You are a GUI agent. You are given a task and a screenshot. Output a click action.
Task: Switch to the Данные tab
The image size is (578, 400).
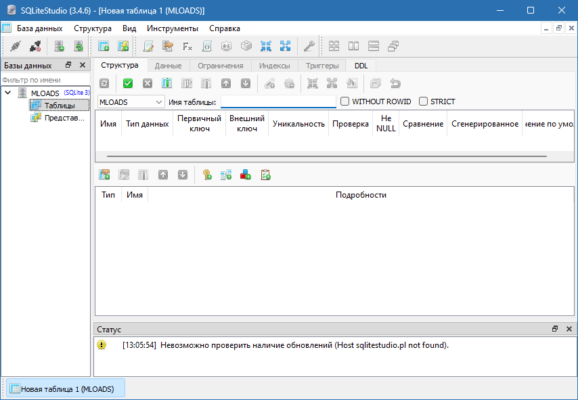[x=168, y=66]
